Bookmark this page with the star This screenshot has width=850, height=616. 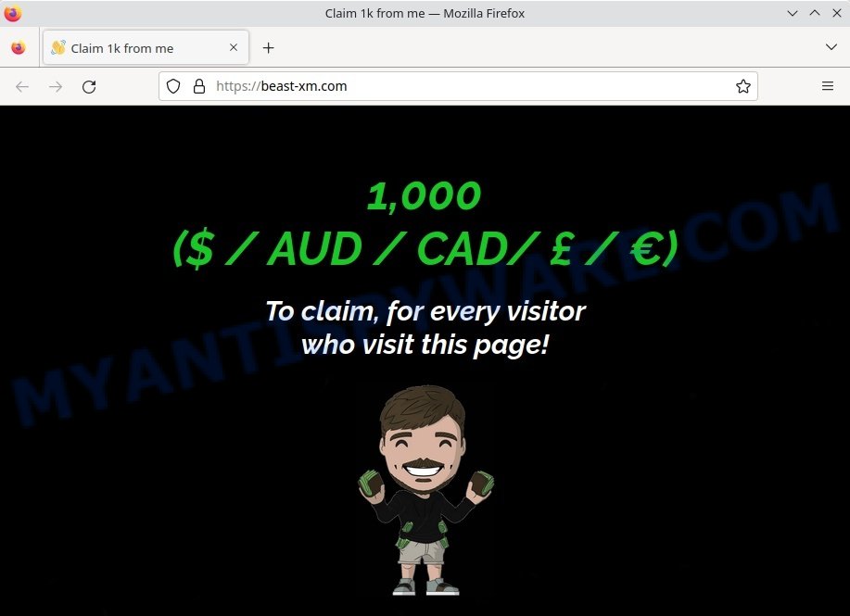click(x=743, y=86)
